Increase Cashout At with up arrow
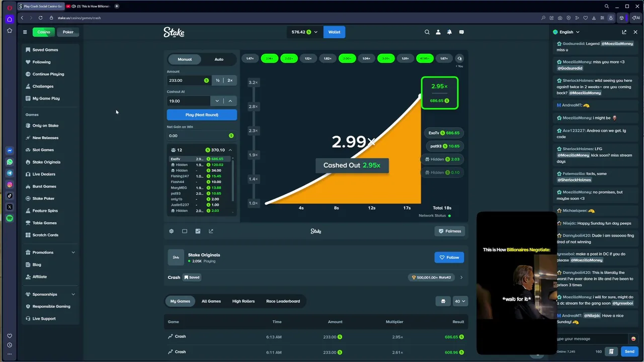644x362 pixels. click(230, 101)
